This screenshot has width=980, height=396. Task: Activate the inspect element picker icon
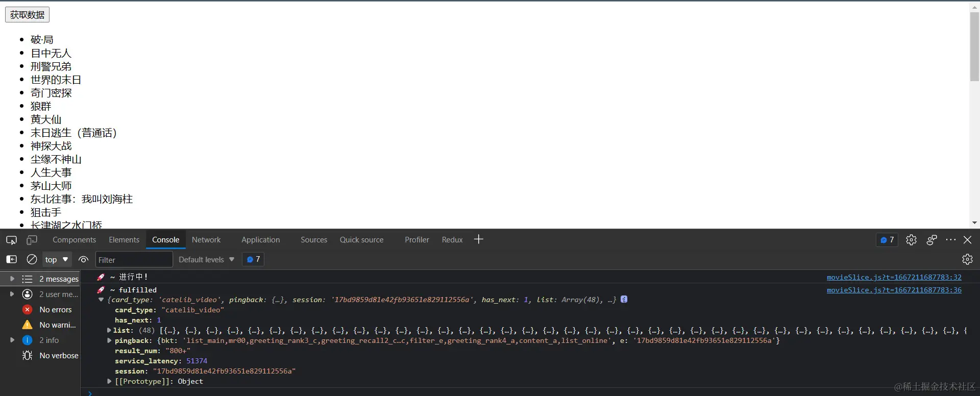click(11, 240)
